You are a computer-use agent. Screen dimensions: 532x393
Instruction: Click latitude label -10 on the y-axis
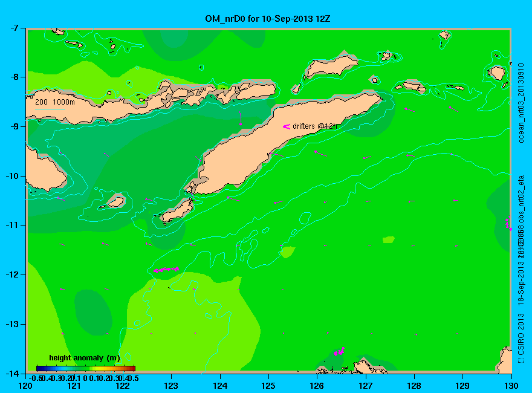click(x=11, y=176)
